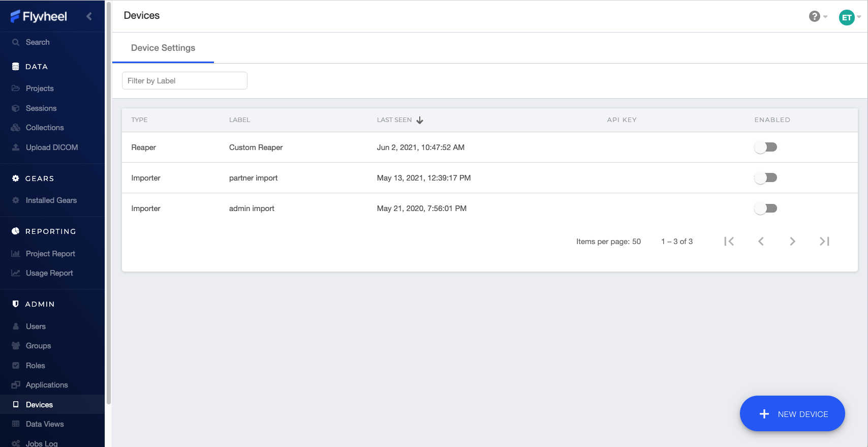Click the Upload DICOM icon
This screenshot has height=447, width=868.
[x=16, y=147]
